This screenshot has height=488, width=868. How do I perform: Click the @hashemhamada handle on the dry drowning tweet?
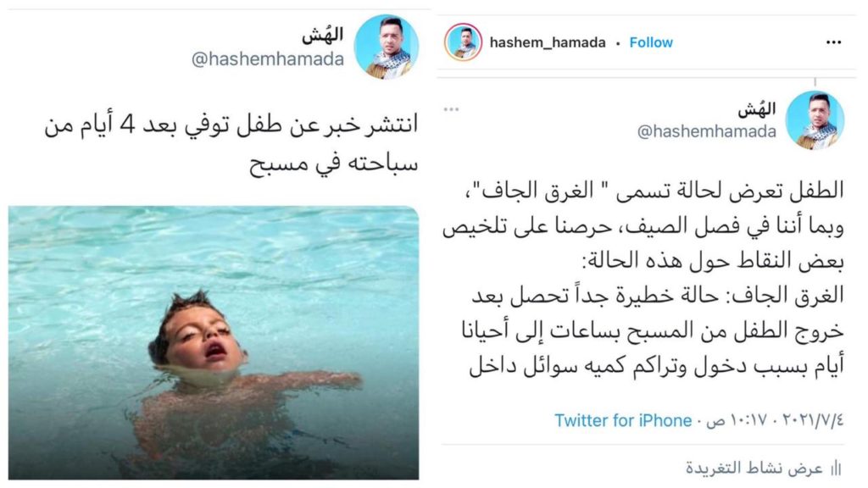(x=706, y=131)
